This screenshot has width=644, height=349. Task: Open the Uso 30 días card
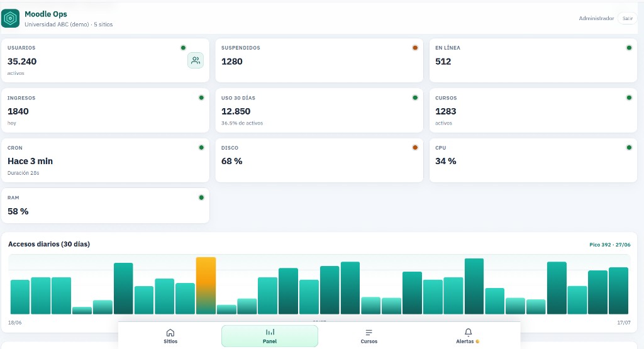pos(319,111)
